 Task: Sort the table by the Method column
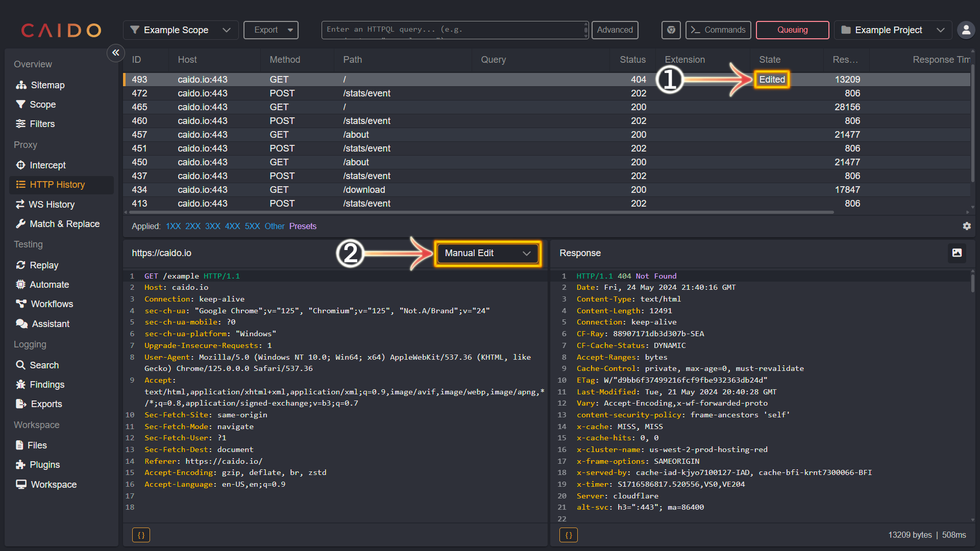pyautogui.click(x=285, y=60)
